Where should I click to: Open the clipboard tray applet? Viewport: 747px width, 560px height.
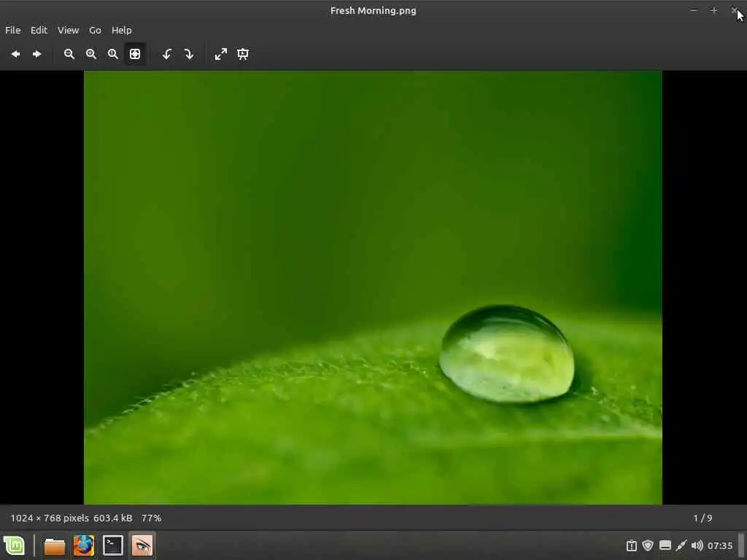(x=632, y=545)
